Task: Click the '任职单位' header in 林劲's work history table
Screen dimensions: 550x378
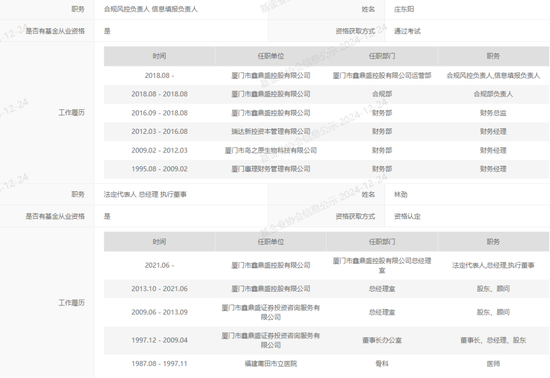Action: pos(271,242)
